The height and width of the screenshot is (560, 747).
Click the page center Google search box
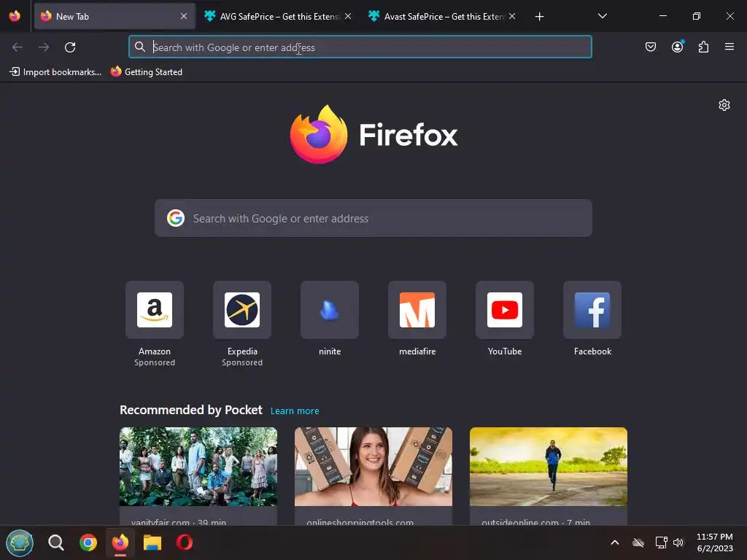[373, 218]
